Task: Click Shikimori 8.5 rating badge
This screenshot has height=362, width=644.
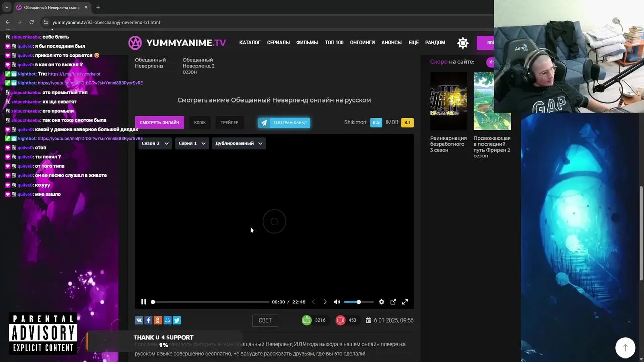Action: click(376, 122)
